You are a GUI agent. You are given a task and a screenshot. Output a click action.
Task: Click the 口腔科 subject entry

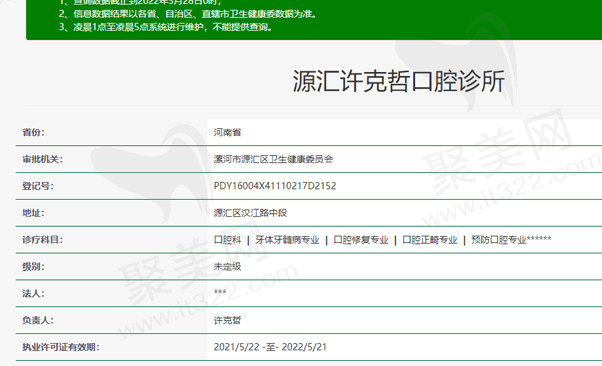(x=227, y=240)
